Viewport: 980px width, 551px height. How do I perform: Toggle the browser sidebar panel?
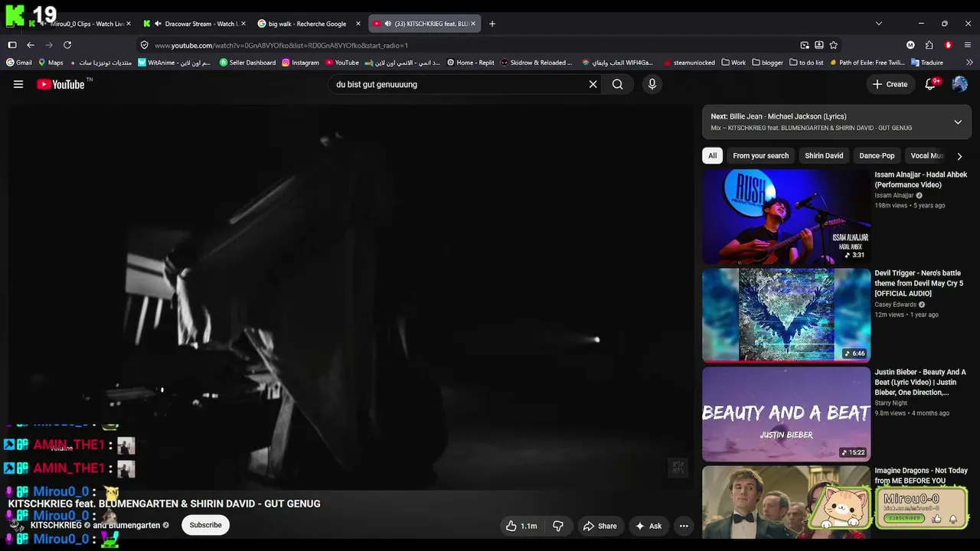pyautogui.click(x=12, y=45)
